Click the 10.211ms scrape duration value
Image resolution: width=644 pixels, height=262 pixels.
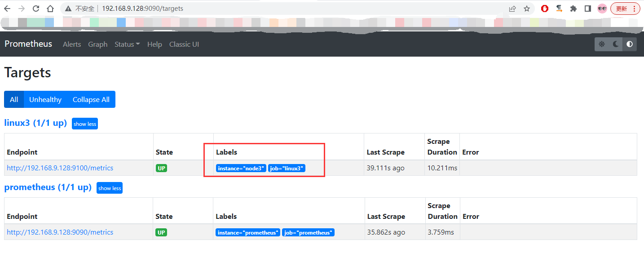click(x=442, y=168)
